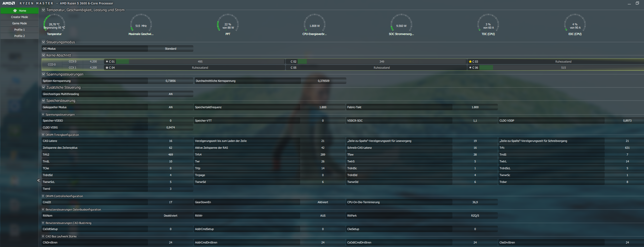Click the core C 01 speed bar
Screen dimensions: 644x247
tap(200, 62)
